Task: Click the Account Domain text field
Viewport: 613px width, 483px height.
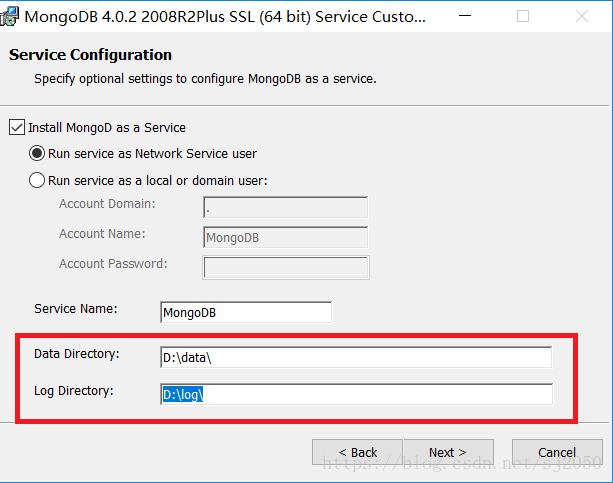Action: coord(285,207)
